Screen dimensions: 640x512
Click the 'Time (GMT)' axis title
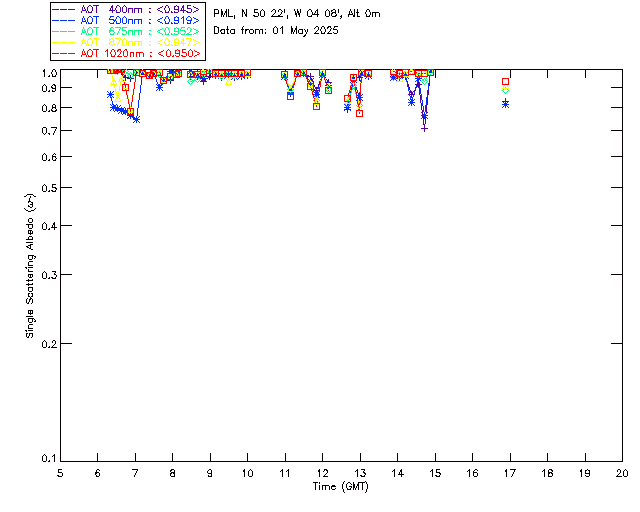click(341, 487)
